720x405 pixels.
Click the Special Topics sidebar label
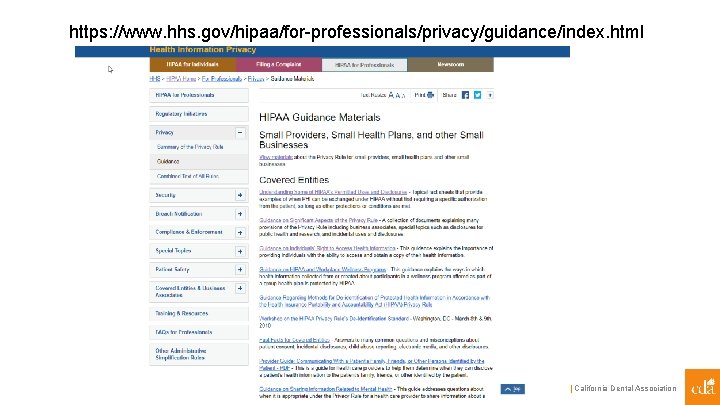tap(173, 251)
